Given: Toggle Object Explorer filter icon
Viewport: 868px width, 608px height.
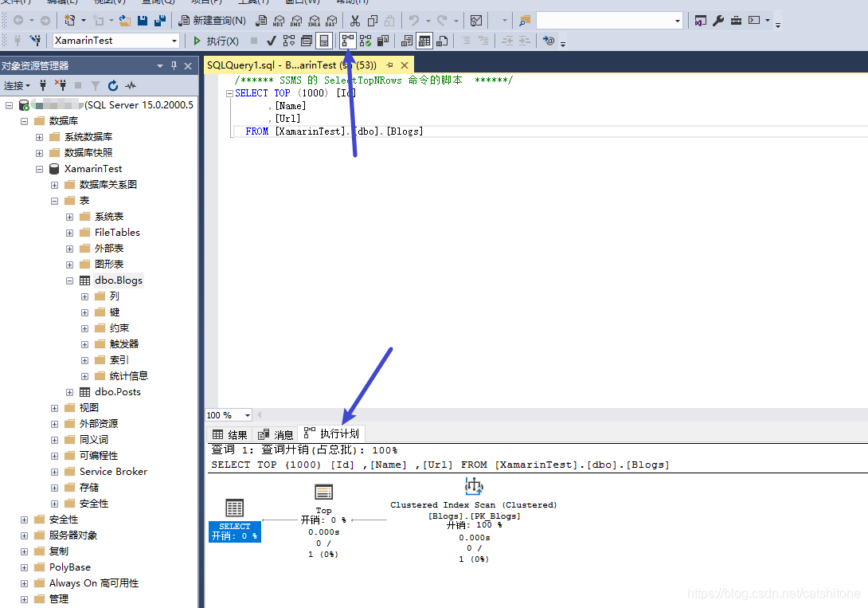Looking at the screenshot, I should [96, 85].
